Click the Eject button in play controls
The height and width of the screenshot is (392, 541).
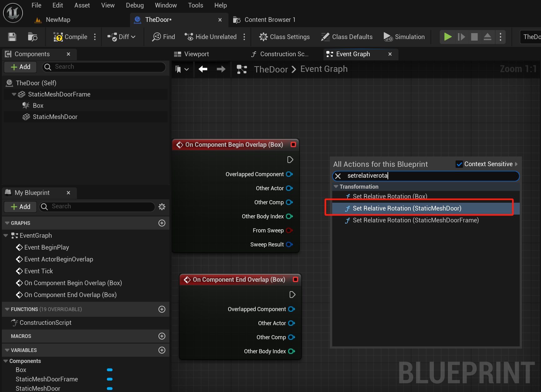[x=488, y=37]
